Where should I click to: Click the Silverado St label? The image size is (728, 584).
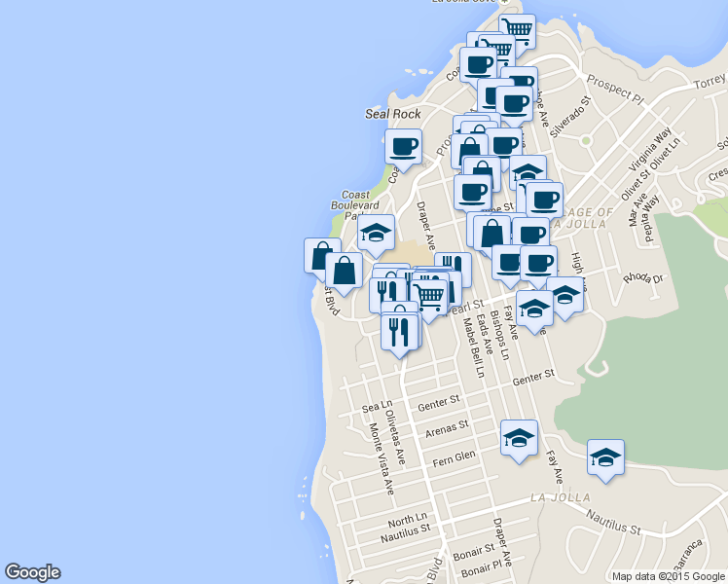(570, 117)
